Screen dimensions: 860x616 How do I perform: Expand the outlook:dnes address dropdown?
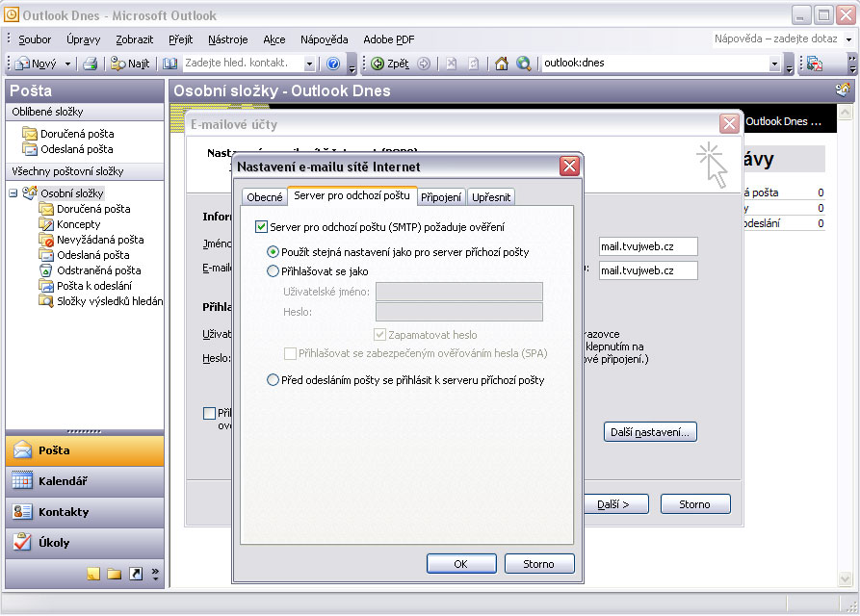(x=774, y=64)
